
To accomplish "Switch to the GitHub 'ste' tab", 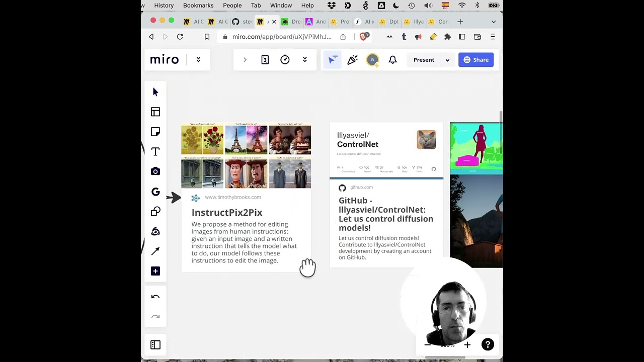I will (x=242, y=22).
